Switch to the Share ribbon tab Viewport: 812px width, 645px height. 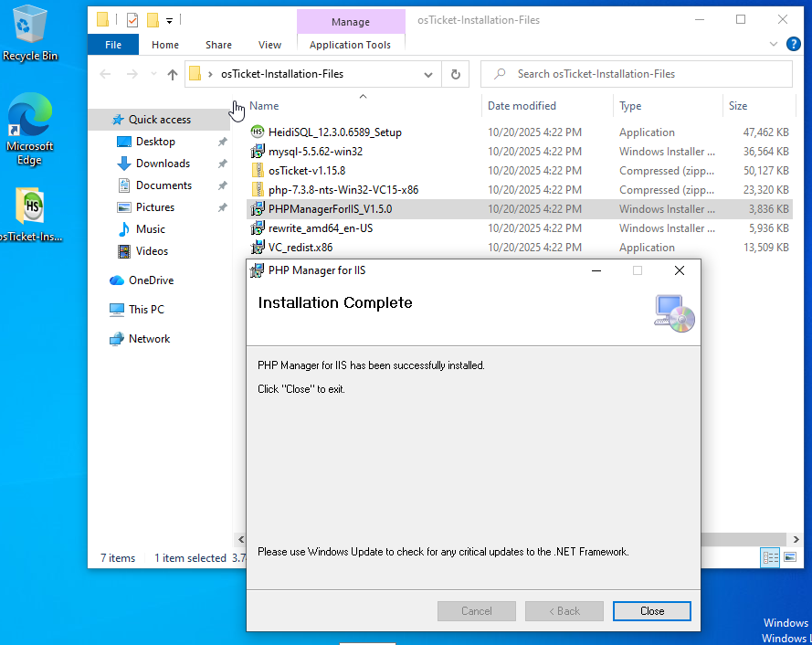tap(218, 45)
